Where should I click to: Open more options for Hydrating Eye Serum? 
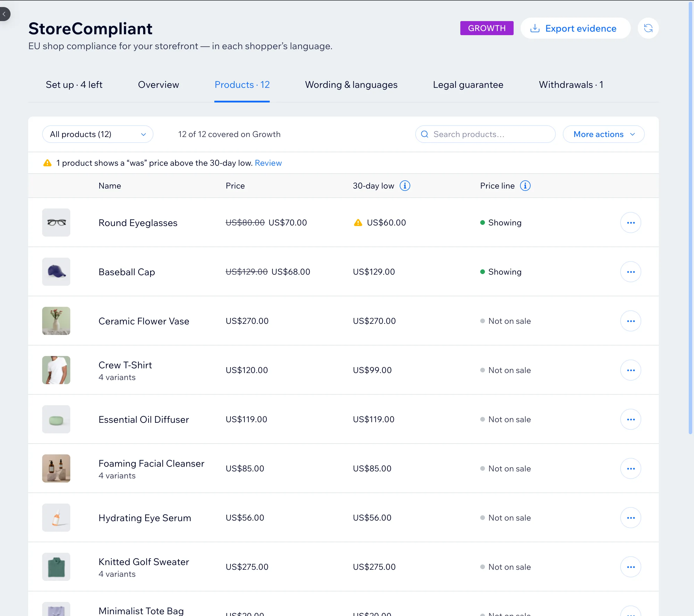pos(630,518)
